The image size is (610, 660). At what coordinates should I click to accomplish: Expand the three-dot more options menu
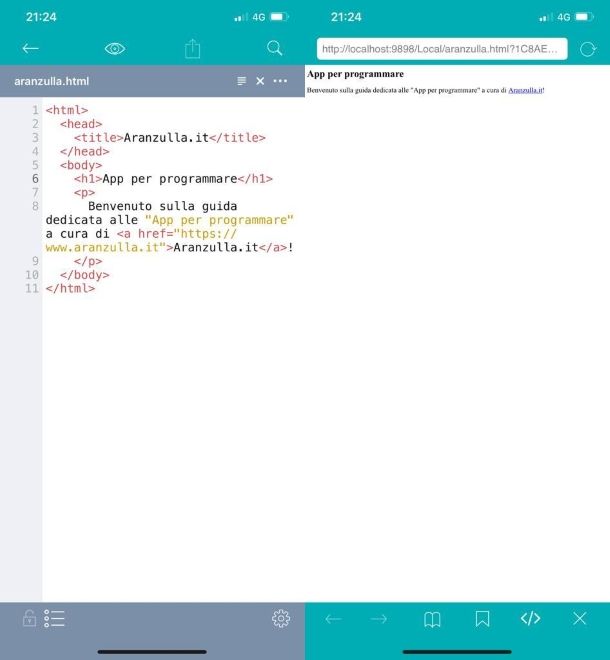point(280,81)
